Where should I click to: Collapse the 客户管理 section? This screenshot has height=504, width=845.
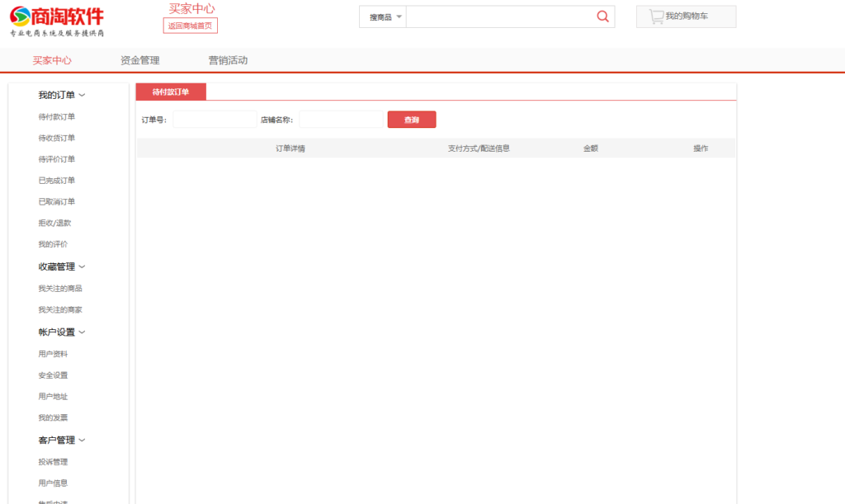tap(56, 440)
